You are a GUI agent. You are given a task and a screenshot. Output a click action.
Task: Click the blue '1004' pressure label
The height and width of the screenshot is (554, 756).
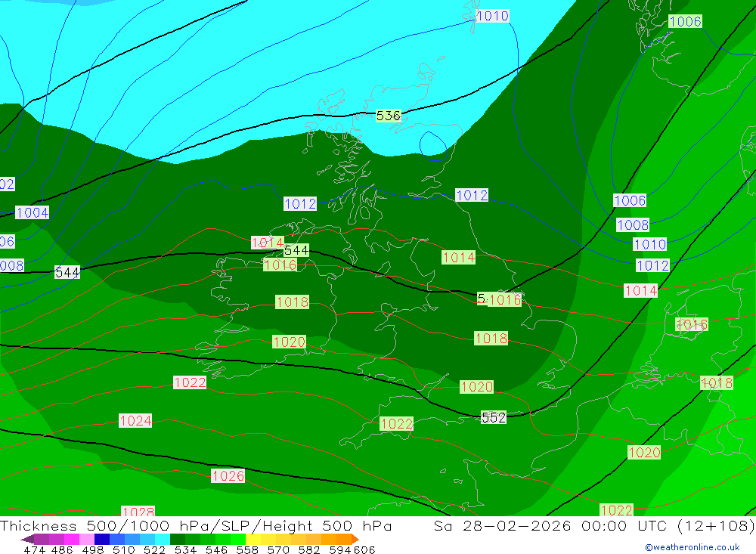pos(33,212)
